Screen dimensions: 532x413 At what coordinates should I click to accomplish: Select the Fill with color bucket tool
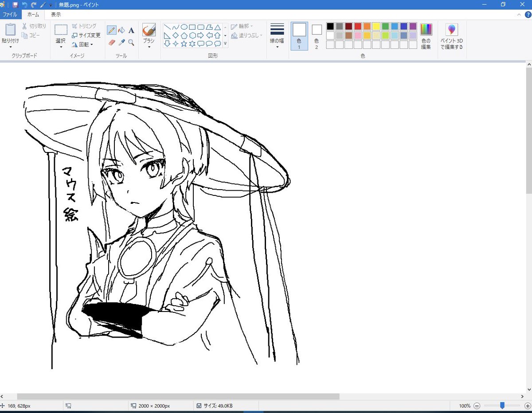pos(121,31)
